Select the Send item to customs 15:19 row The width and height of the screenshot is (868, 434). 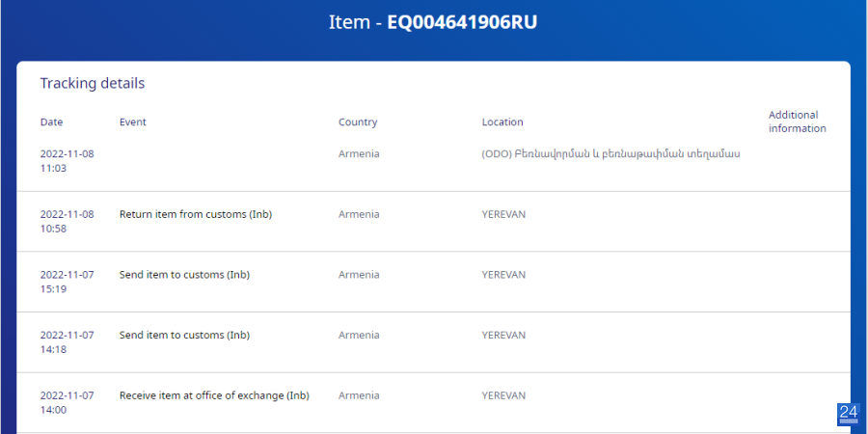(433, 282)
